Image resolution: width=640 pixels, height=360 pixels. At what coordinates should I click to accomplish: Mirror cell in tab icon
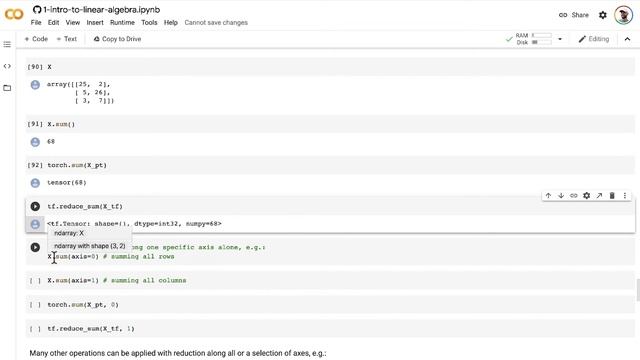click(599, 196)
